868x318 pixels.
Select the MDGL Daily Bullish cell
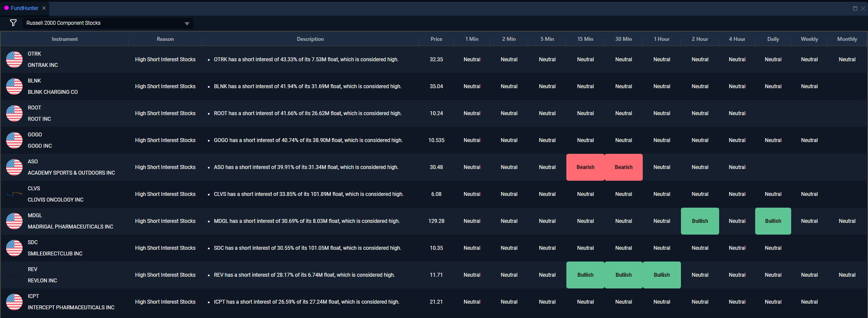773,221
